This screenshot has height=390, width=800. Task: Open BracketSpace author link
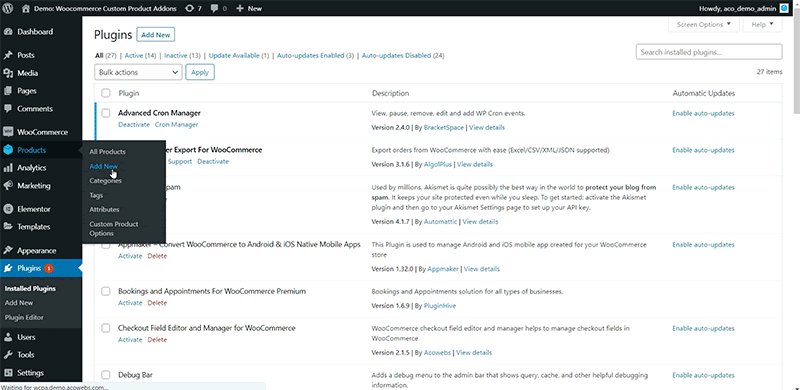click(x=444, y=128)
